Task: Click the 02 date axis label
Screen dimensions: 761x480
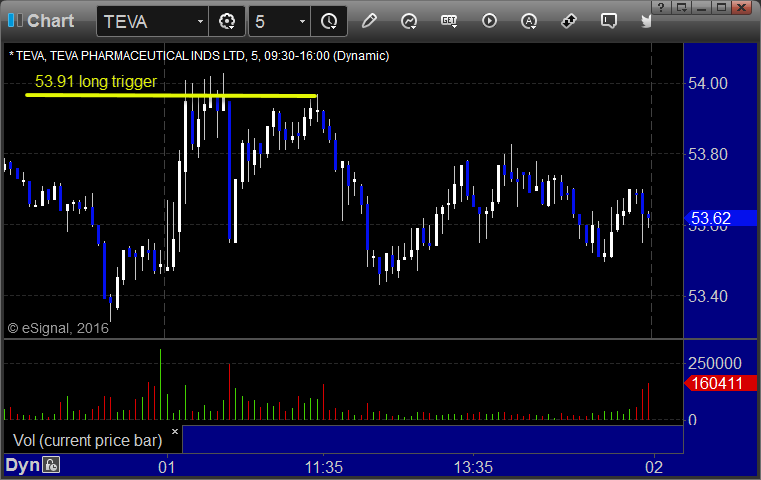Action: tap(654, 467)
